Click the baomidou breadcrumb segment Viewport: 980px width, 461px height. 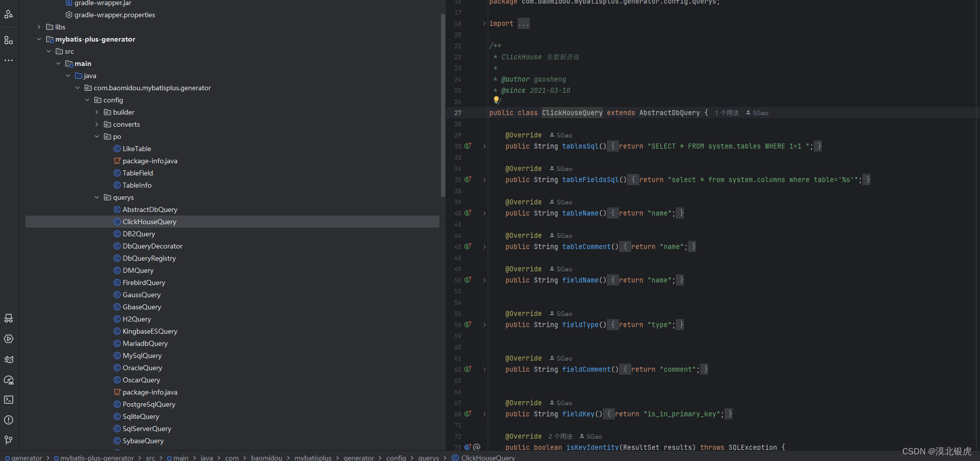pyautogui.click(x=266, y=457)
